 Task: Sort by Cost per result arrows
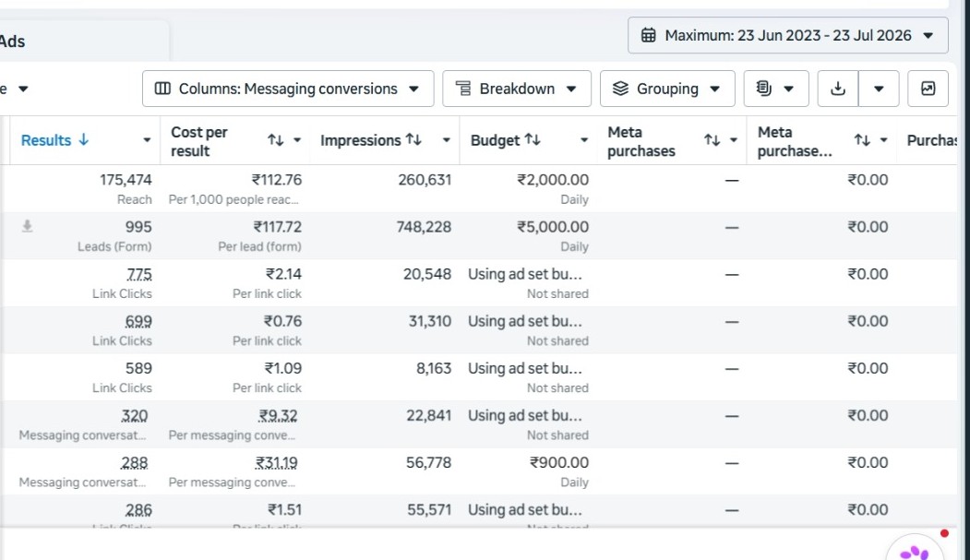coord(275,140)
